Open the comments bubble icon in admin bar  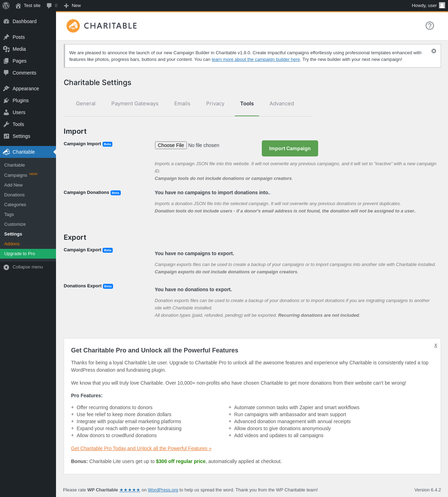click(x=49, y=6)
